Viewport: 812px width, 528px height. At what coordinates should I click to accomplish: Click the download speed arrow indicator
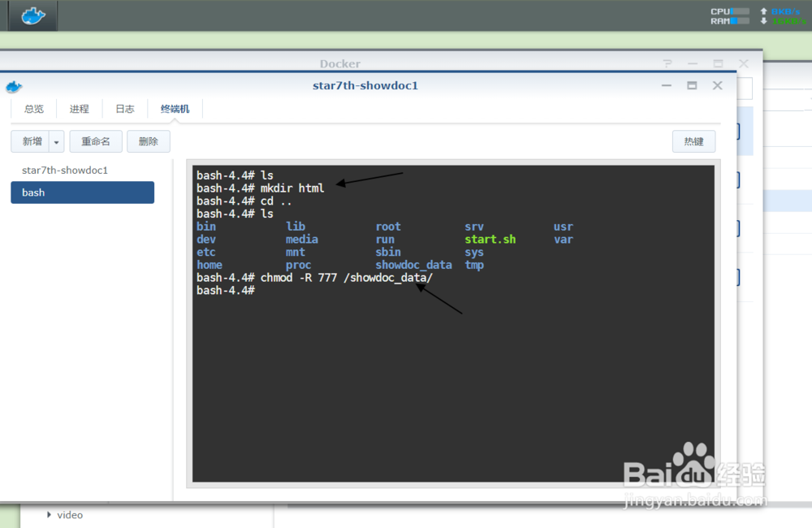[x=763, y=21]
